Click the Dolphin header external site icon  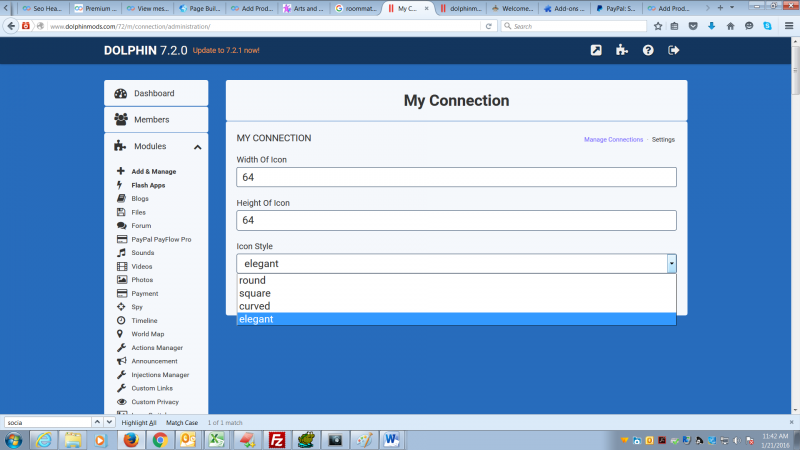coord(596,50)
